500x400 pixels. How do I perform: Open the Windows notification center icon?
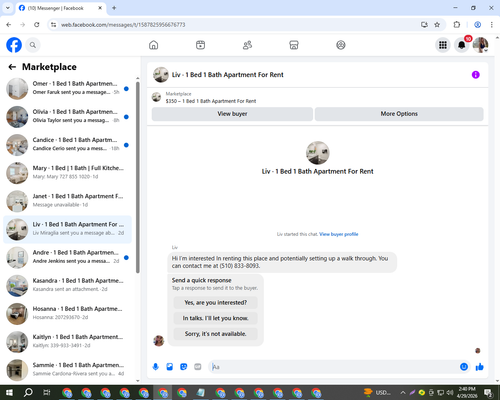coord(489,392)
